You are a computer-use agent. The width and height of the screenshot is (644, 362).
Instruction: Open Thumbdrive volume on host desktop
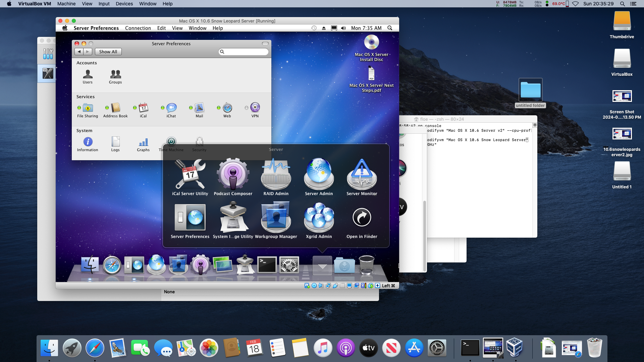[622, 25]
